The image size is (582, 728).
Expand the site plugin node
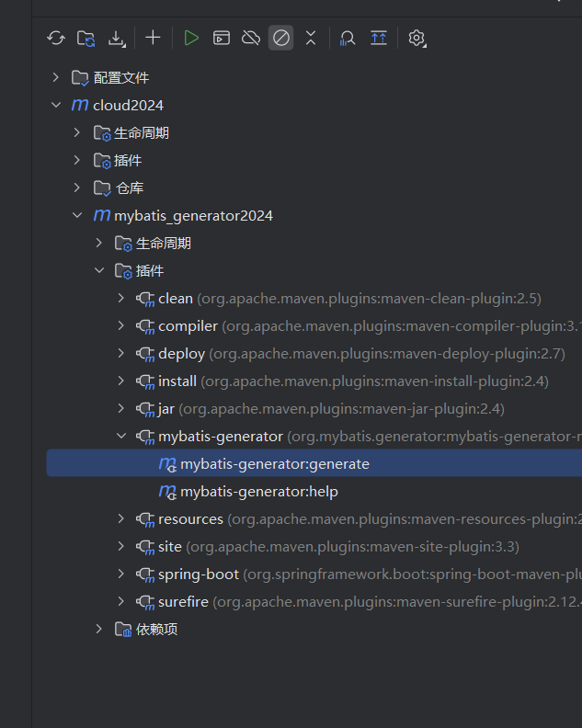[120, 546]
